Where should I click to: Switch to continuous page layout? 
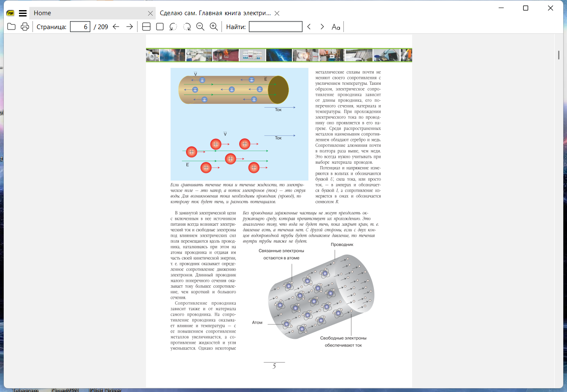coord(146,27)
